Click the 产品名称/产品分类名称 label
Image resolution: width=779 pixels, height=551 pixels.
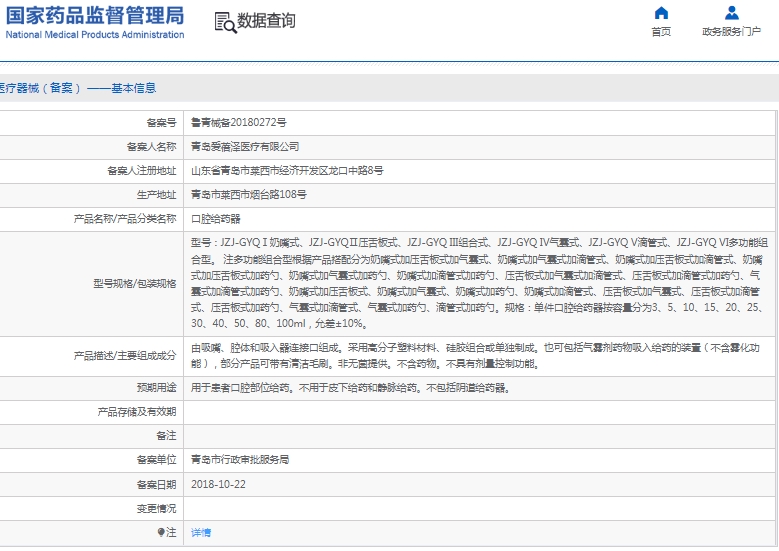click(125, 219)
